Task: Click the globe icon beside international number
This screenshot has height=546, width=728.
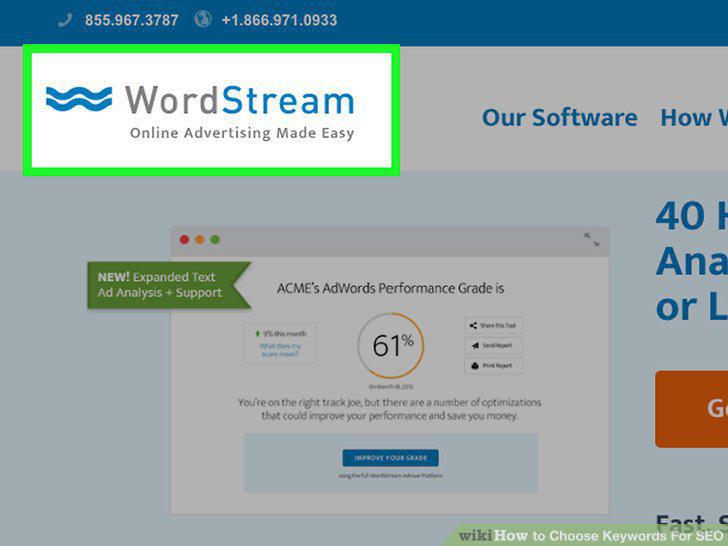Action: (x=203, y=19)
